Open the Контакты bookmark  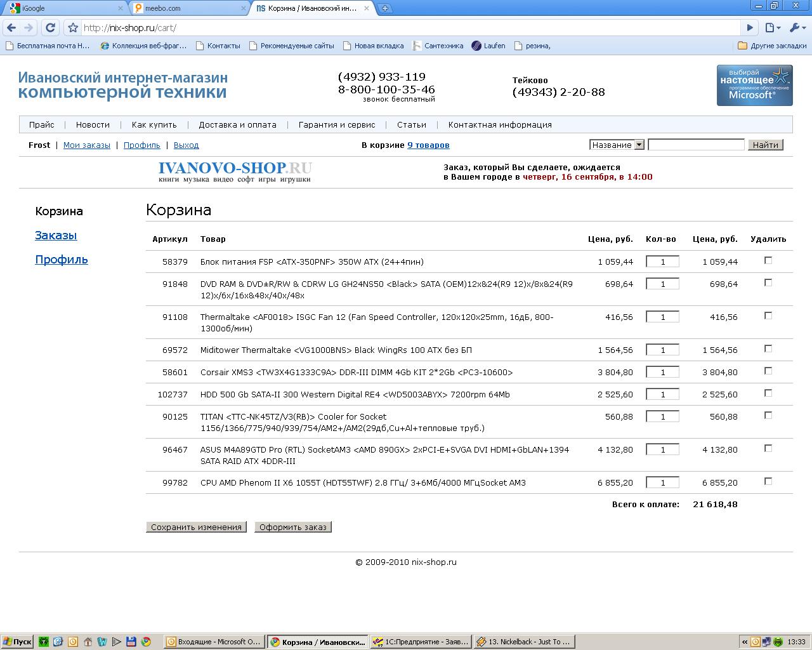[218, 46]
